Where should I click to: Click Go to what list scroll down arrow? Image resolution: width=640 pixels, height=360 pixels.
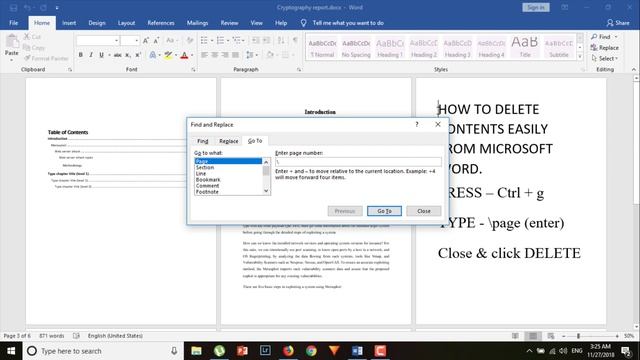(x=266, y=191)
